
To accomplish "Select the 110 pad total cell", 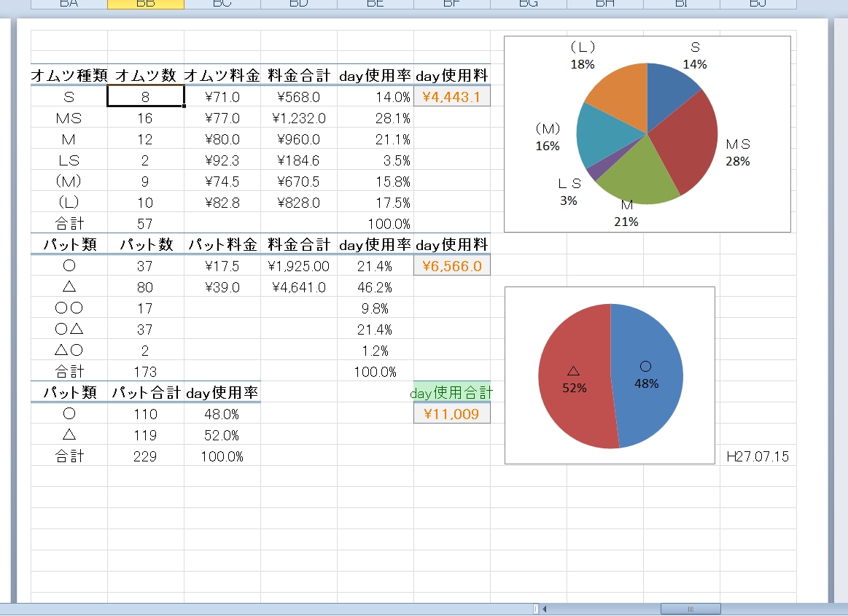I will (146, 414).
